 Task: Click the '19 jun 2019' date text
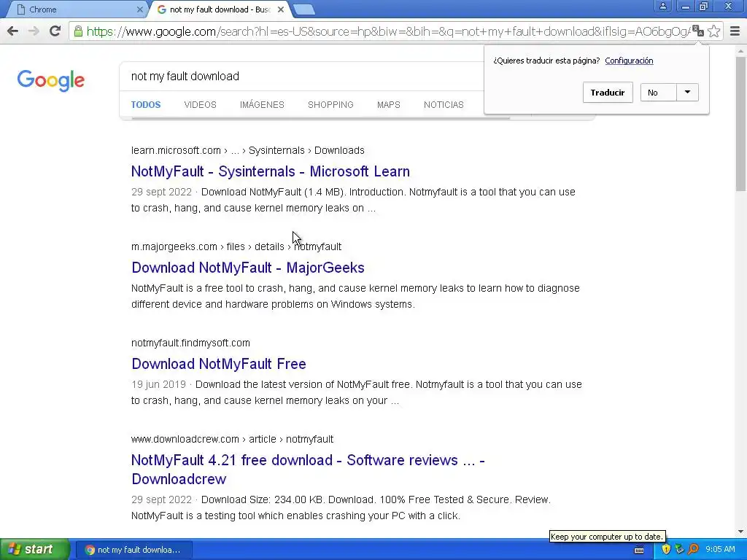(158, 384)
